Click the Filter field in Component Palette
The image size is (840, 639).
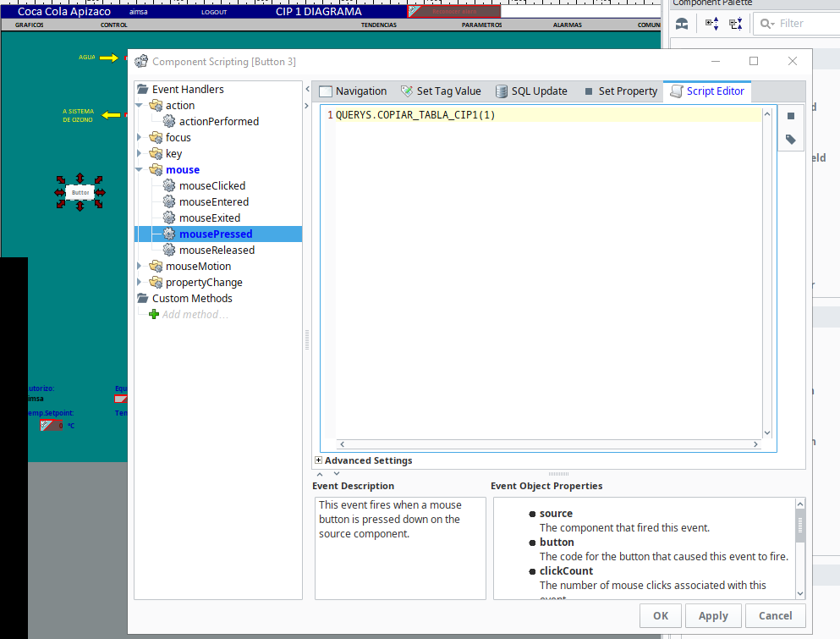pyautogui.click(x=797, y=24)
